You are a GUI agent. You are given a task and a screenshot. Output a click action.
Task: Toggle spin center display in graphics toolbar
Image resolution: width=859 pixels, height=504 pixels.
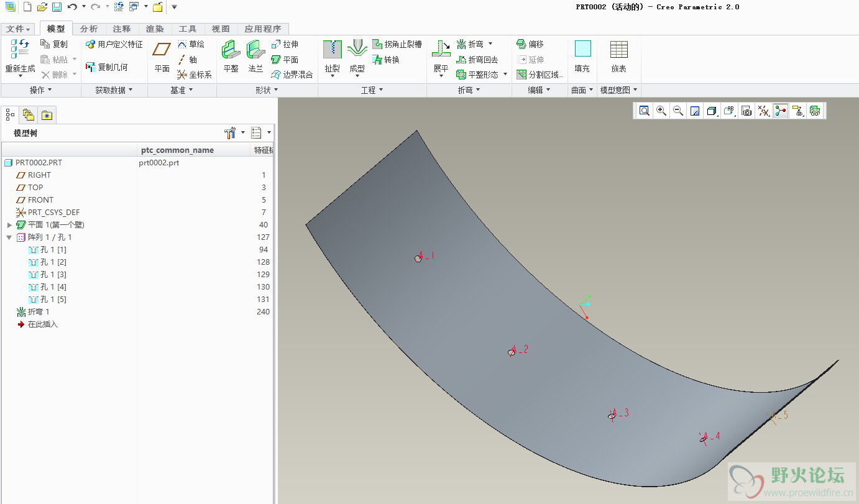pos(781,111)
